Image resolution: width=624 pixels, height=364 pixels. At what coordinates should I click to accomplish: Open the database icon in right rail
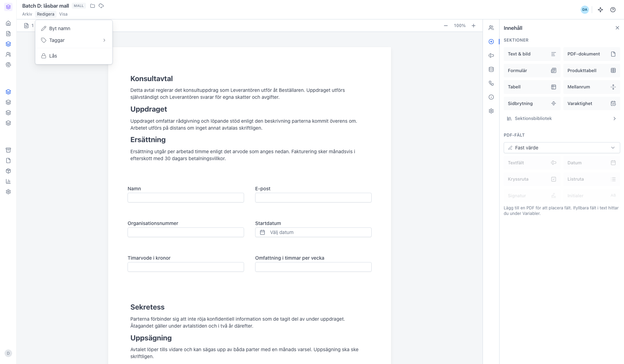tap(491, 69)
